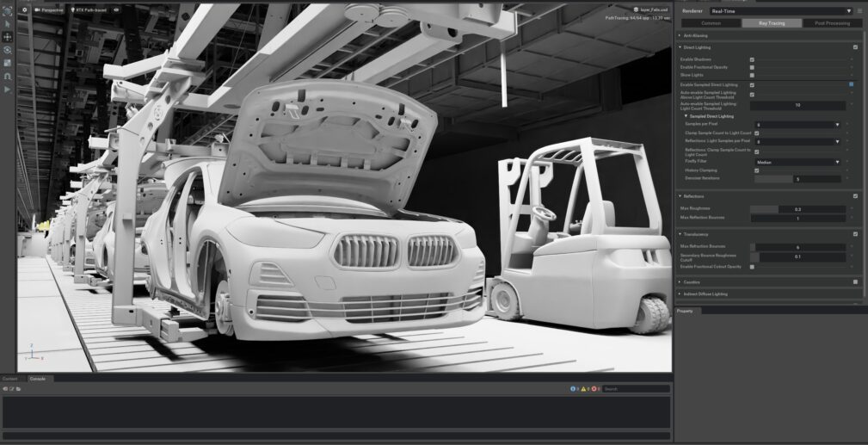Open the Renderer Real-Time dropdown

(x=780, y=11)
